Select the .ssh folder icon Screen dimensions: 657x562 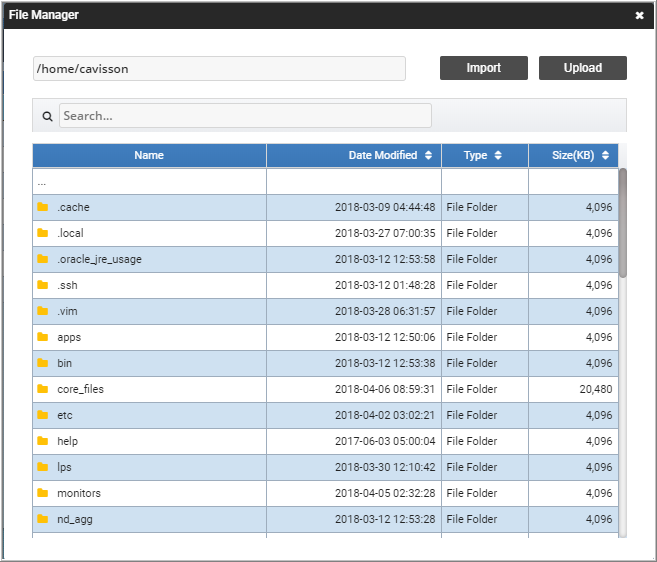[x=43, y=285]
